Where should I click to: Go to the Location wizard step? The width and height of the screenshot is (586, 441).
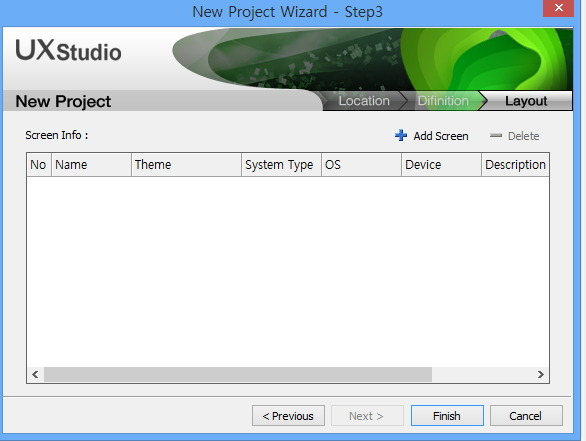pyautogui.click(x=364, y=101)
